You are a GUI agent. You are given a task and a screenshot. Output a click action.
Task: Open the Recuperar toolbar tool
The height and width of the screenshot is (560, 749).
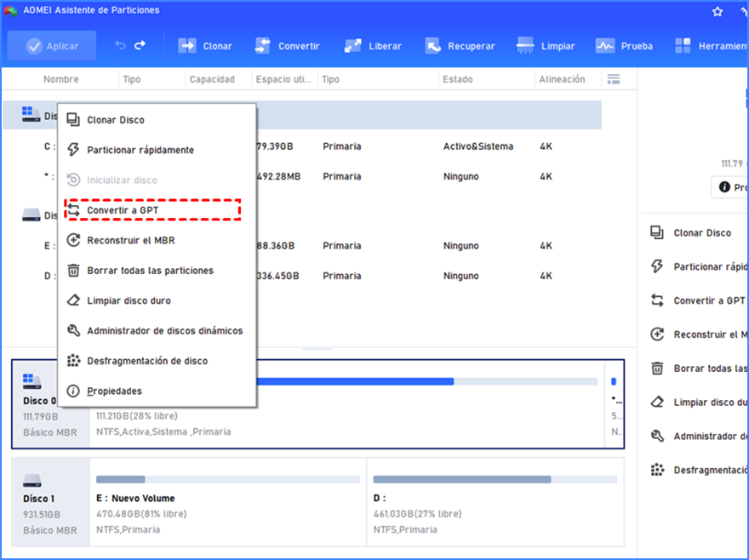pos(460,46)
